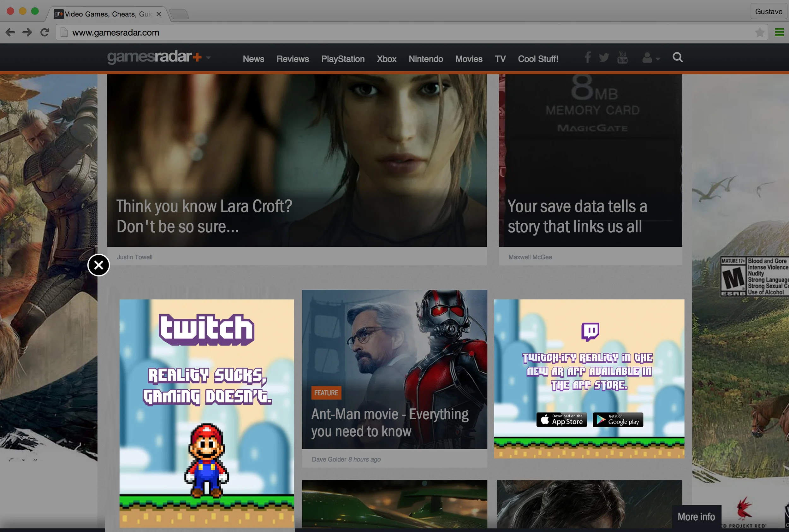This screenshot has height=532, width=789.
Task: Click 'Reality sucks, gaming doesn't' ad text
Action: (207, 387)
